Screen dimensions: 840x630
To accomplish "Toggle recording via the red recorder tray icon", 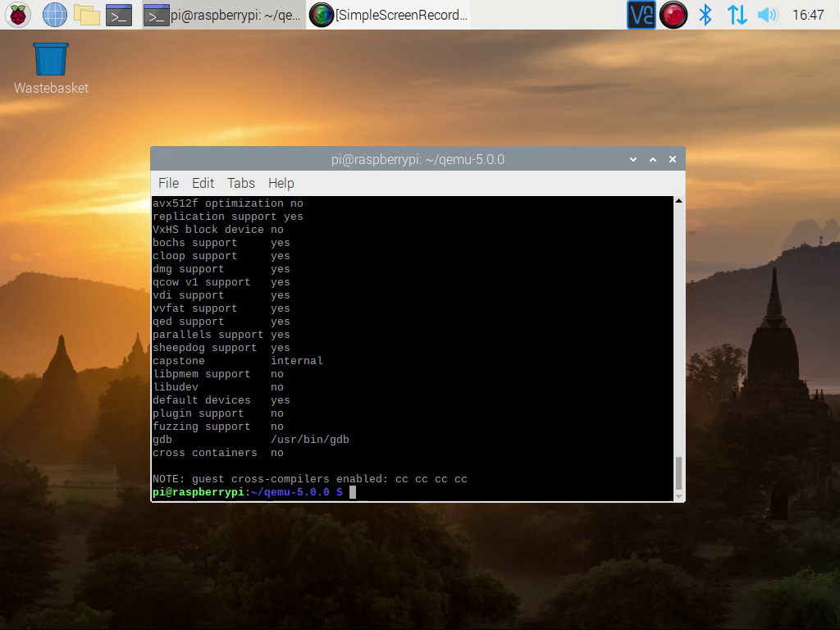I will (673, 14).
